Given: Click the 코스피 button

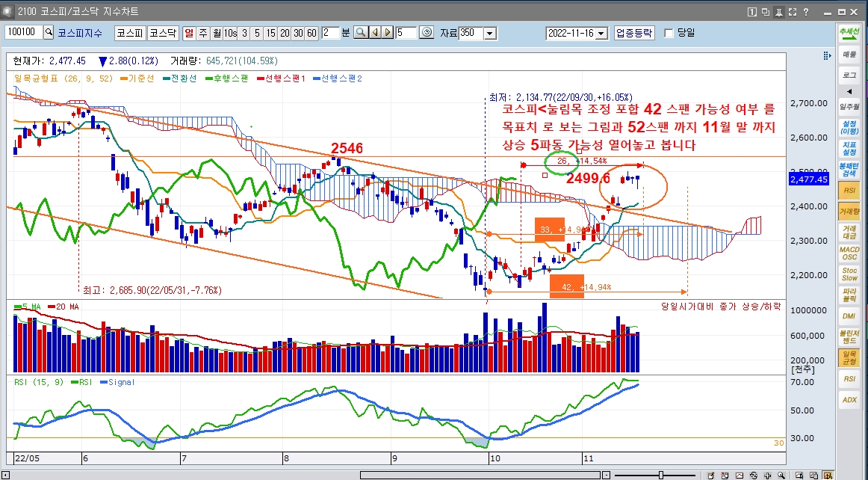Looking at the screenshot, I should point(129,33).
